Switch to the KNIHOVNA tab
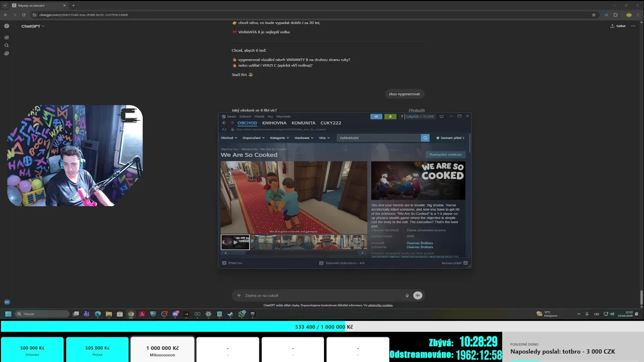This screenshot has height=362, width=644. tap(274, 123)
